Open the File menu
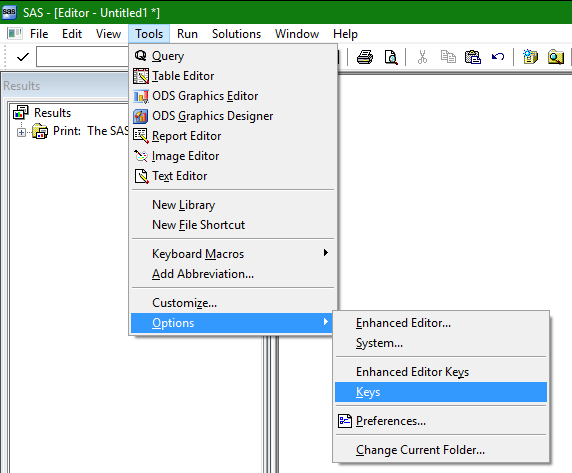The image size is (572, 473). 39,34
